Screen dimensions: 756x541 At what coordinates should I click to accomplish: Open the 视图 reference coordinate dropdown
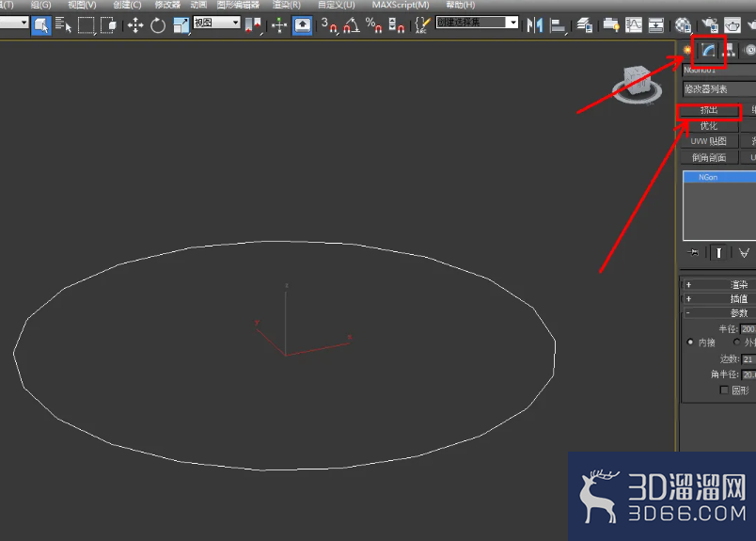click(216, 23)
